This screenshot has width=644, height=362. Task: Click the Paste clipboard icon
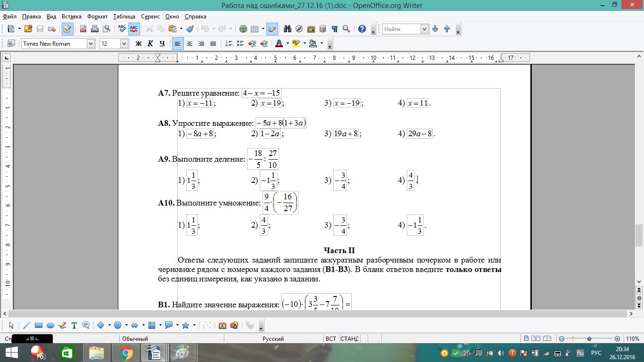click(173, 29)
